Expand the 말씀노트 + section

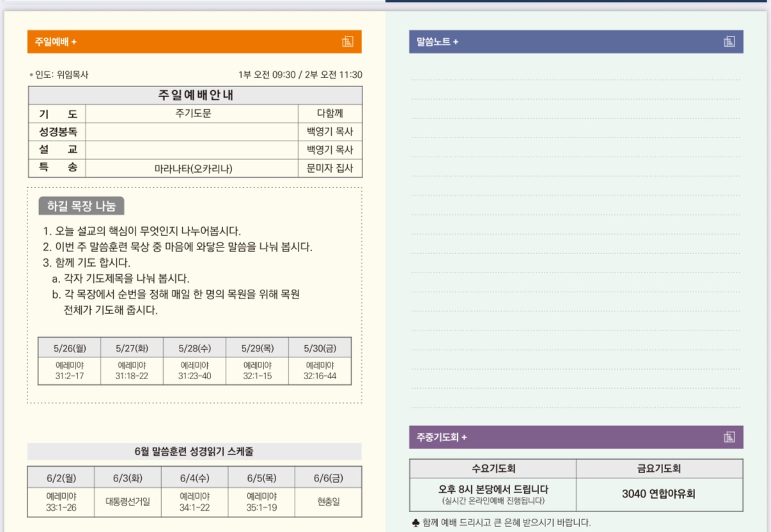click(x=437, y=42)
